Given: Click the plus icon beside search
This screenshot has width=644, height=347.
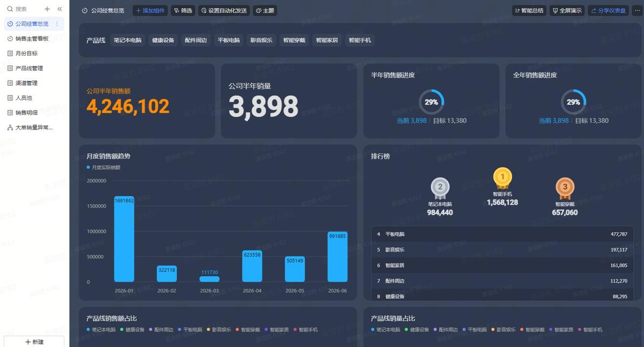Looking at the screenshot, I should tap(47, 9).
